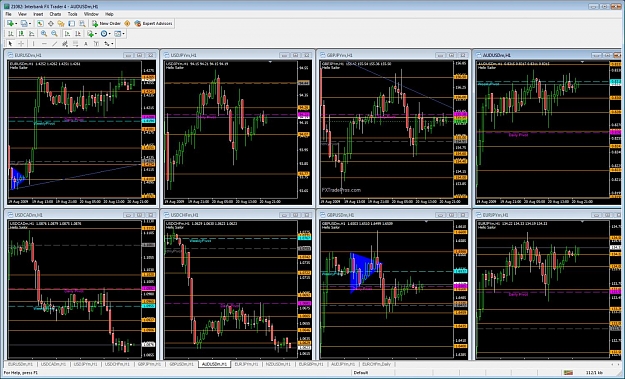The width and height of the screenshot is (625, 379).
Task: Zoom in on the chart
Action: [x=44, y=33]
